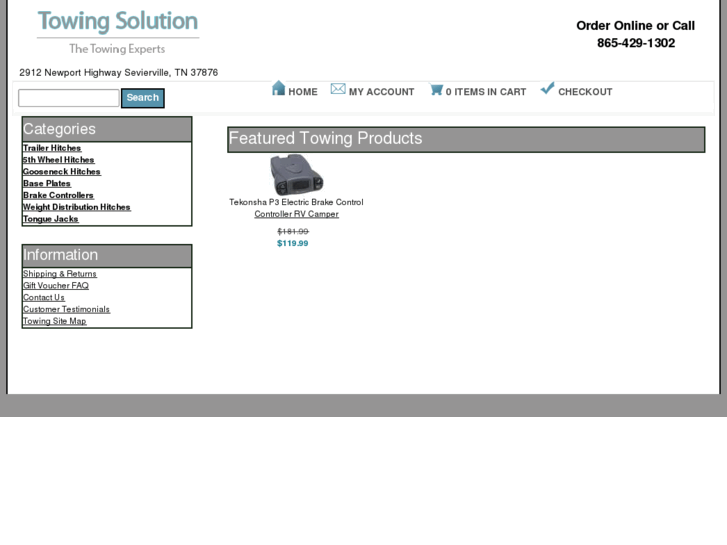The height and width of the screenshot is (545, 727).
Task: Read Customer Testimonials page
Action: point(67,309)
